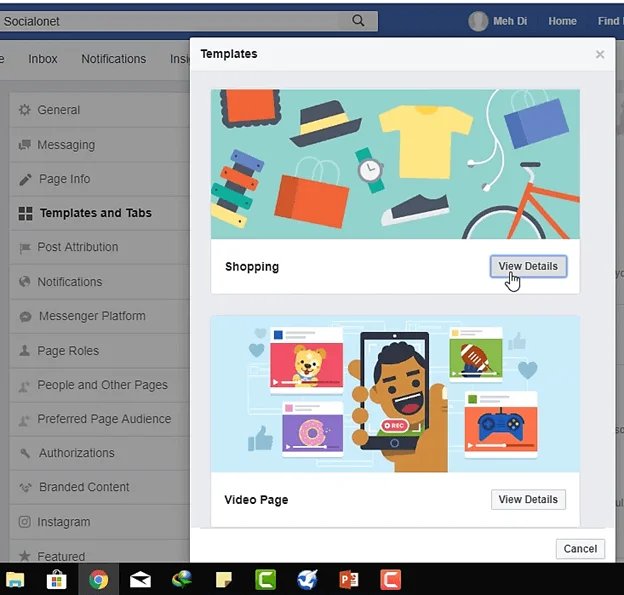Select Messenger Platform settings
Image resolution: width=624 pixels, height=595 pixels.
pyautogui.click(x=92, y=316)
